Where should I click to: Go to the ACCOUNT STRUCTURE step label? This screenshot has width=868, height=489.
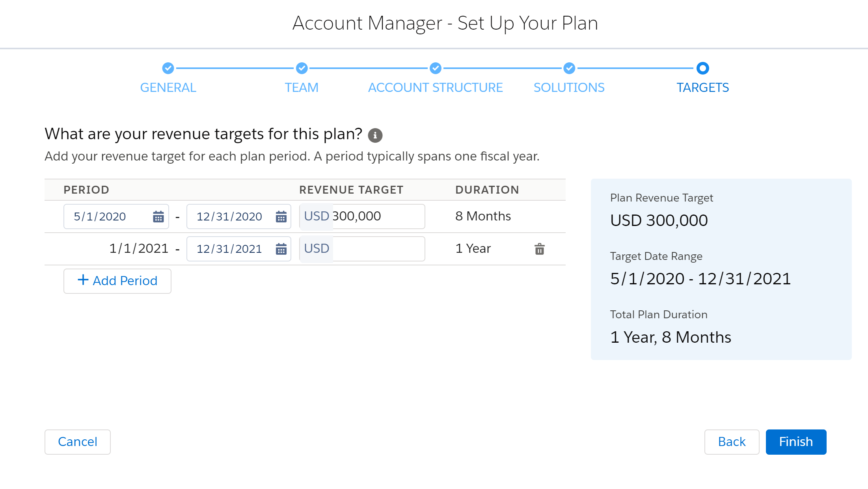[x=435, y=88]
